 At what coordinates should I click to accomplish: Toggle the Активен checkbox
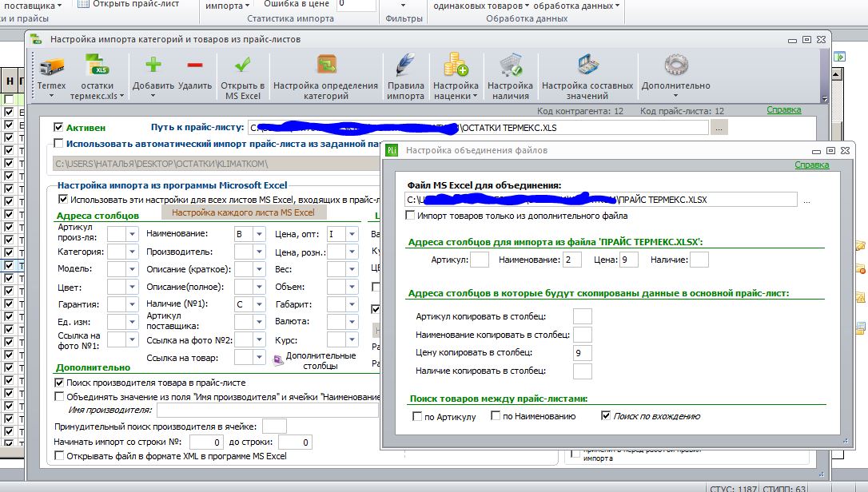coord(58,127)
